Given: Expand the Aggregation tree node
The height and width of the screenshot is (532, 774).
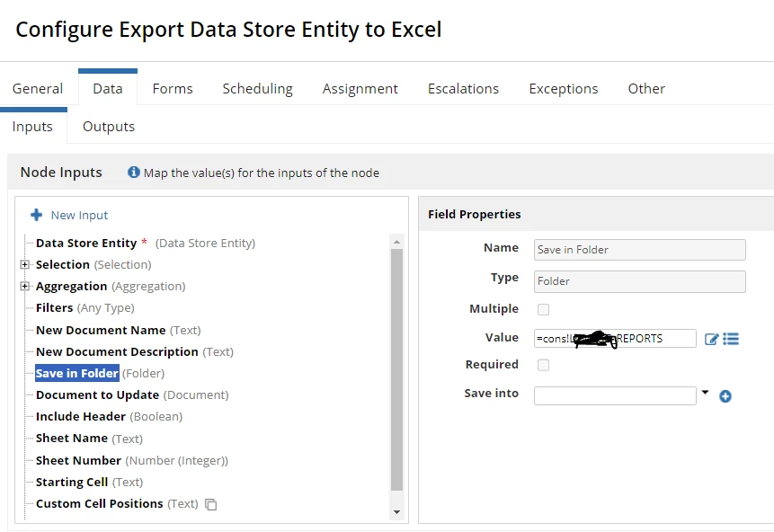Looking at the screenshot, I should [x=24, y=287].
